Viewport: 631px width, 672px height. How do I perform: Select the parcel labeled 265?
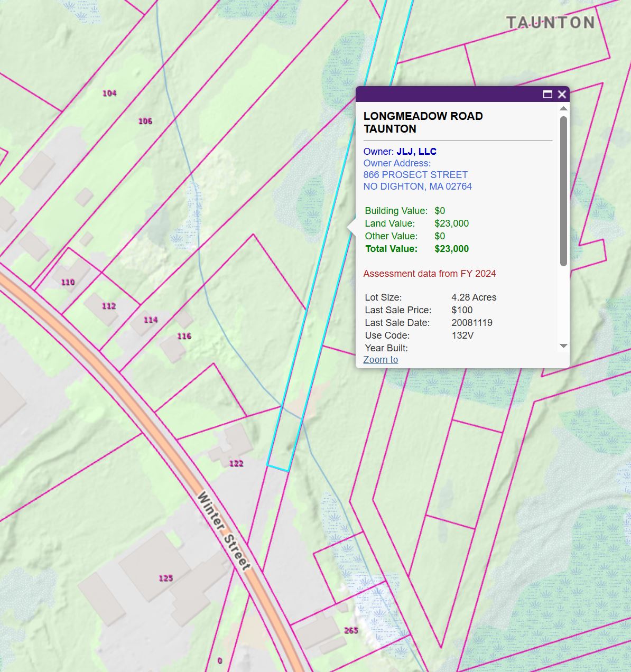click(351, 630)
